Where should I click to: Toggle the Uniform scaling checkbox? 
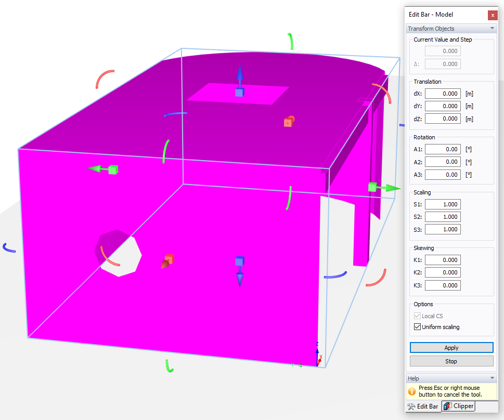tap(417, 327)
